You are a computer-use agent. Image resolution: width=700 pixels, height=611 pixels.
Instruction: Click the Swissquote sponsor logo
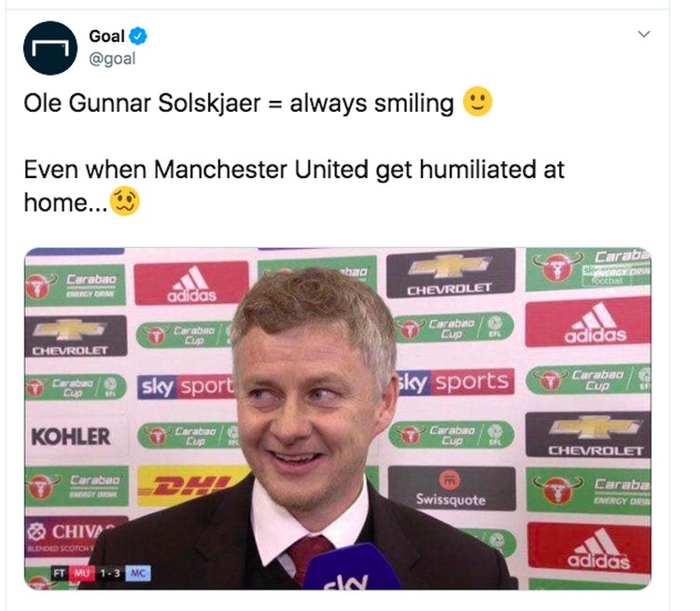click(452, 489)
